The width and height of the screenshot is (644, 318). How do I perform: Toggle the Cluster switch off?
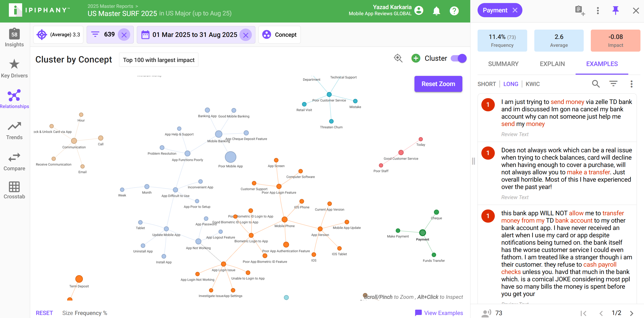pyautogui.click(x=459, y=58)
